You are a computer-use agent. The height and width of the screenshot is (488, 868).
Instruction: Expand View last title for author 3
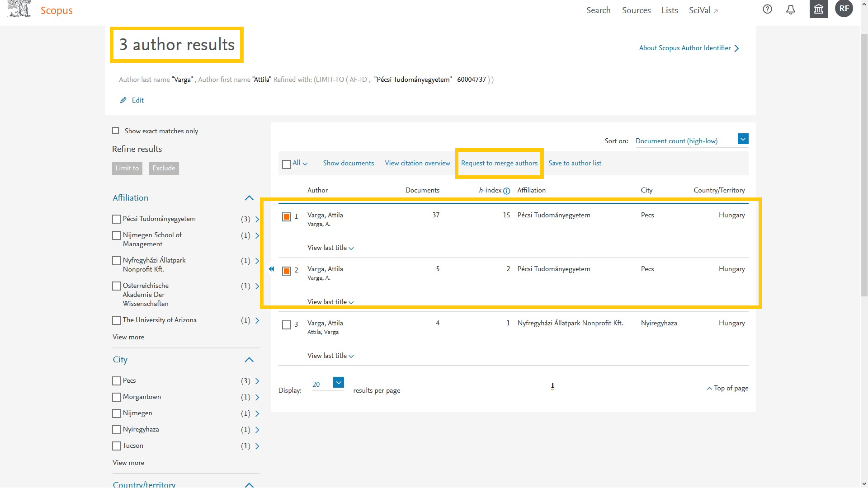(330, 356)
